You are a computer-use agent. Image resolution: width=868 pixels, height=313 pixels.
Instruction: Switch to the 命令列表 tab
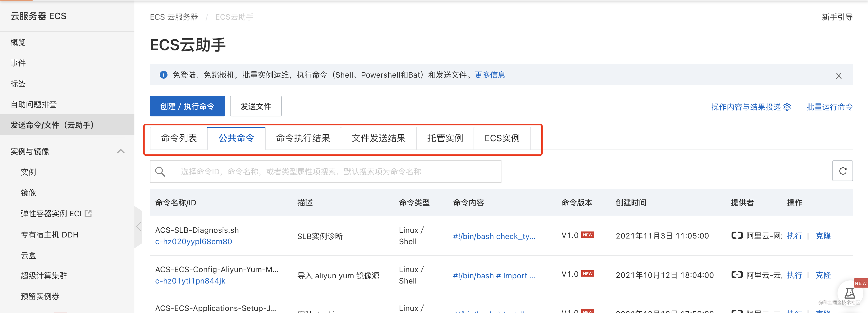click(179, 138)
